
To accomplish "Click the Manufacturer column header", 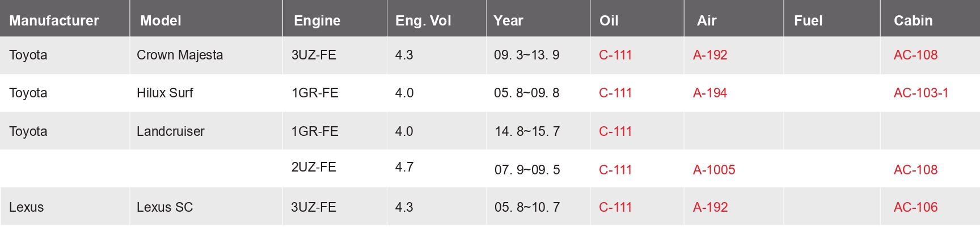I will [54, 20].
